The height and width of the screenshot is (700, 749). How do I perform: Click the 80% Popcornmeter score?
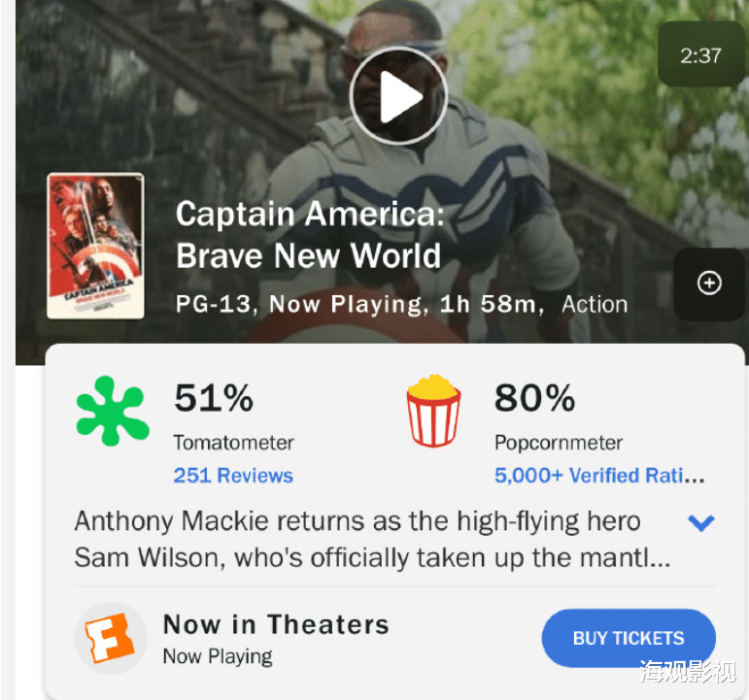pyautogui.click(x=534, y=398)
